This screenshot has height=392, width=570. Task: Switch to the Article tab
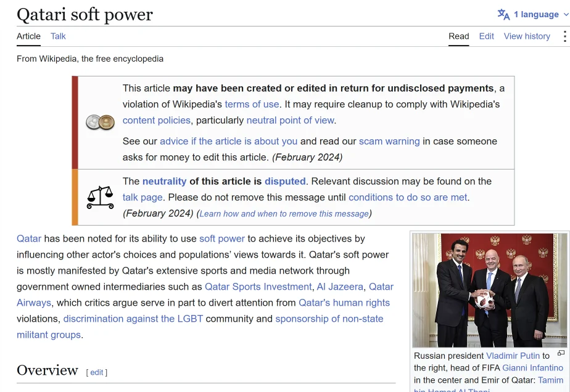tap(28, 36)
